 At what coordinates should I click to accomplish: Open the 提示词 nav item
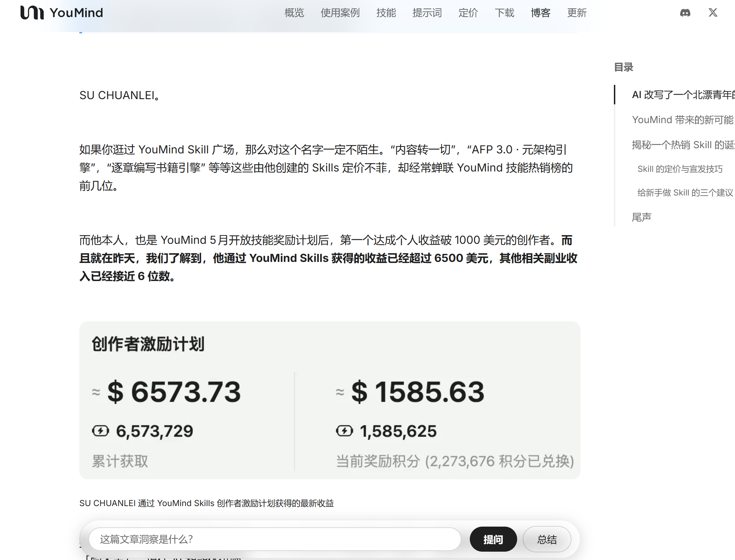coord(427,13)
